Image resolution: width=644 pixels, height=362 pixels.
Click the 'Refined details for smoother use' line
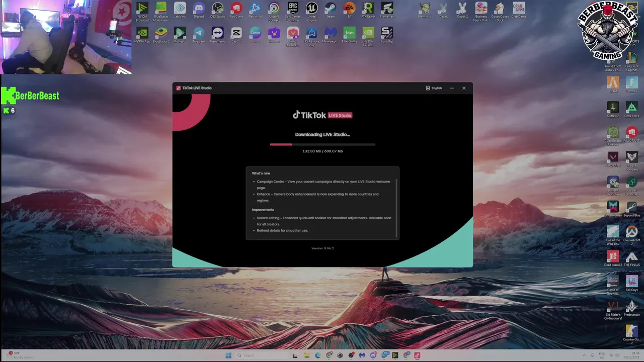pos(282,230)
